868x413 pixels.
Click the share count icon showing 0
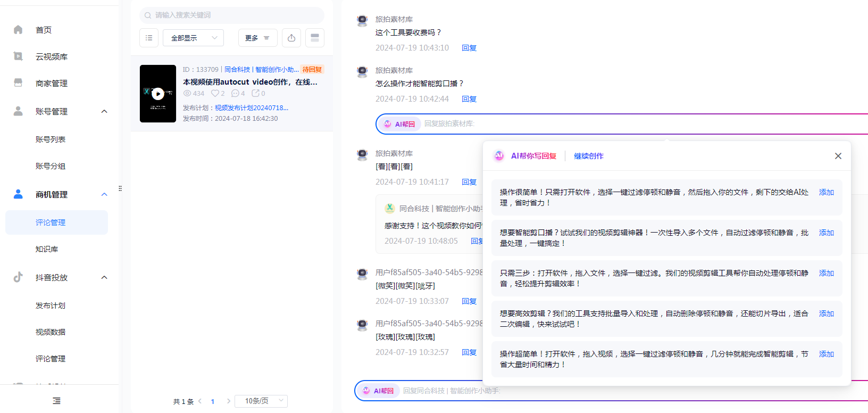coord(255,93)
